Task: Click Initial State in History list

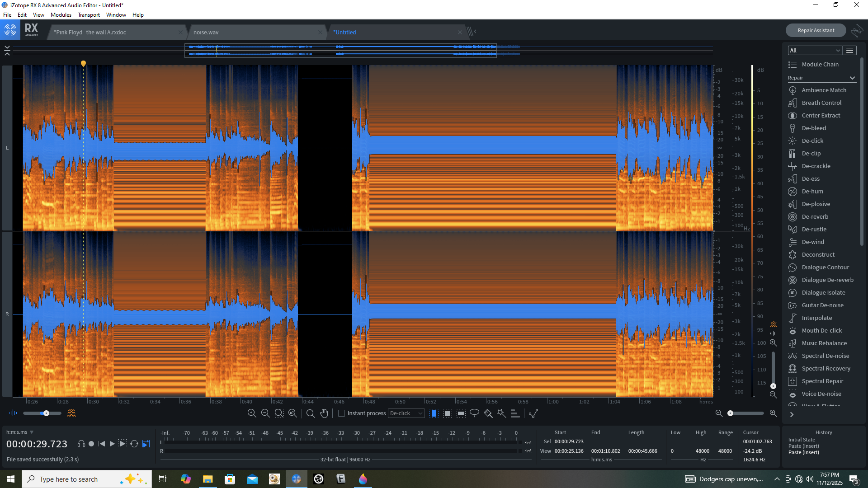Action: pos(802,440)
